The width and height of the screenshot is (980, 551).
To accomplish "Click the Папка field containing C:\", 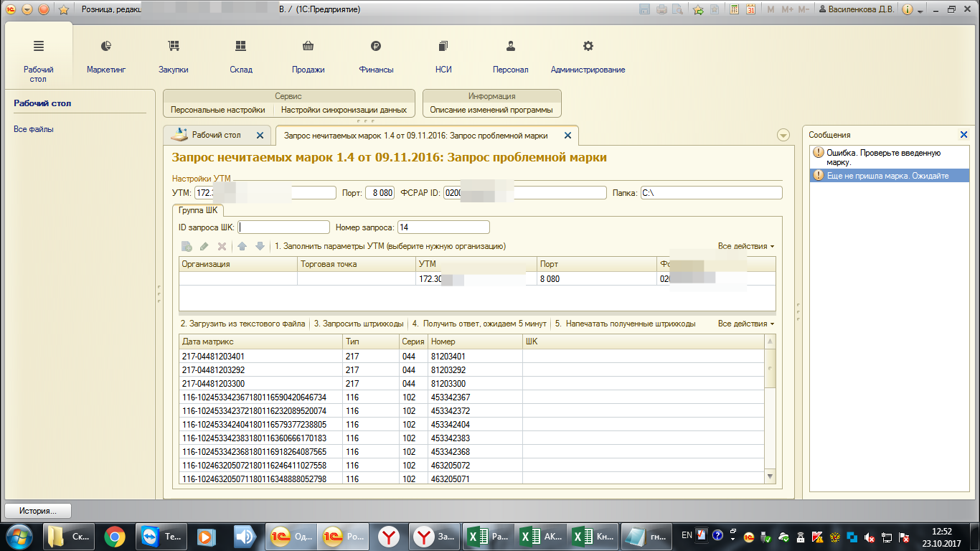I will click(711, 193).
